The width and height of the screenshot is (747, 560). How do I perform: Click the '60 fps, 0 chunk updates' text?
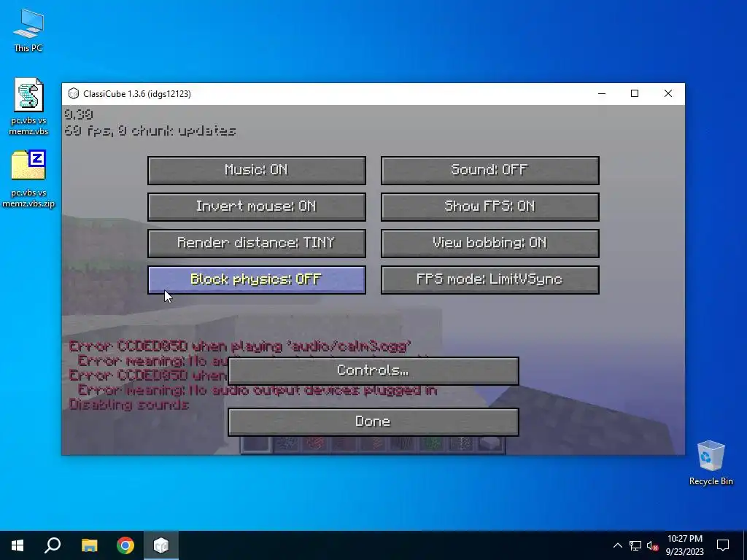tap(150, 131)
